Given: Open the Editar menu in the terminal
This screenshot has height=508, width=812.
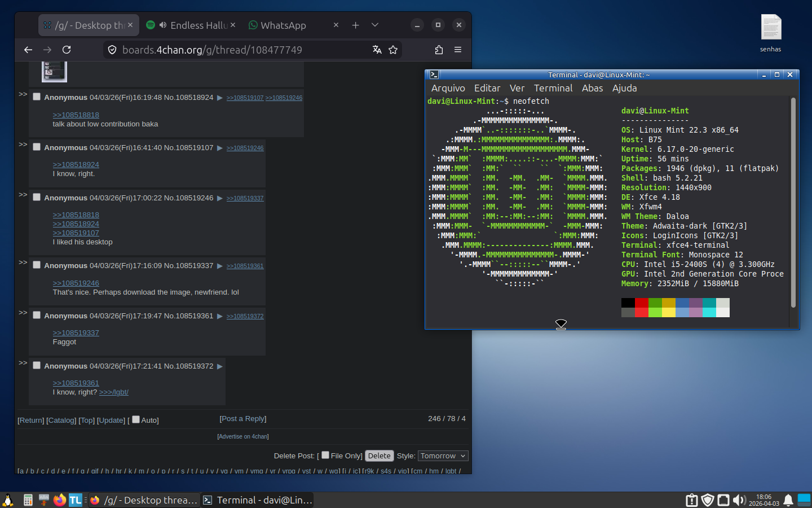Looking at the screenshot, I should (487, 88).
